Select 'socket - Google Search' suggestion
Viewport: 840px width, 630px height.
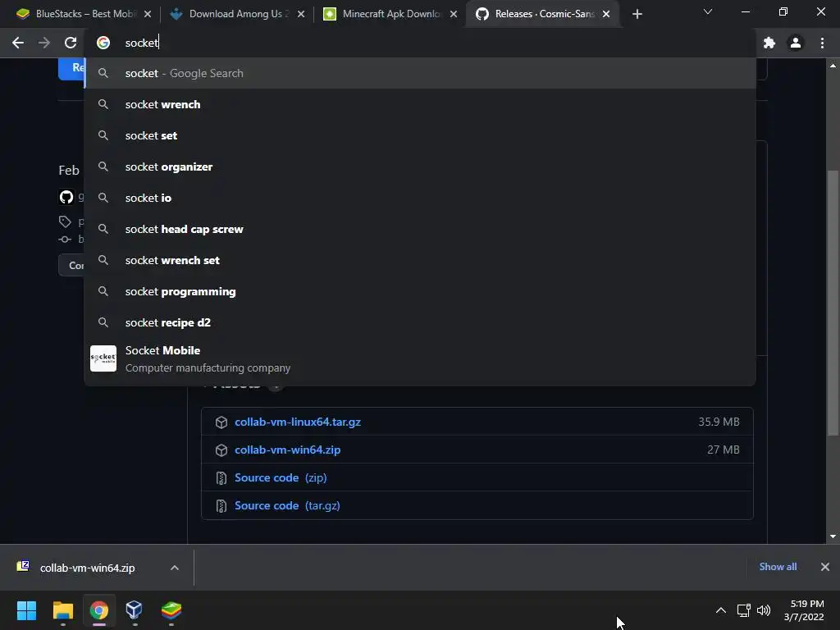(420, 73)
